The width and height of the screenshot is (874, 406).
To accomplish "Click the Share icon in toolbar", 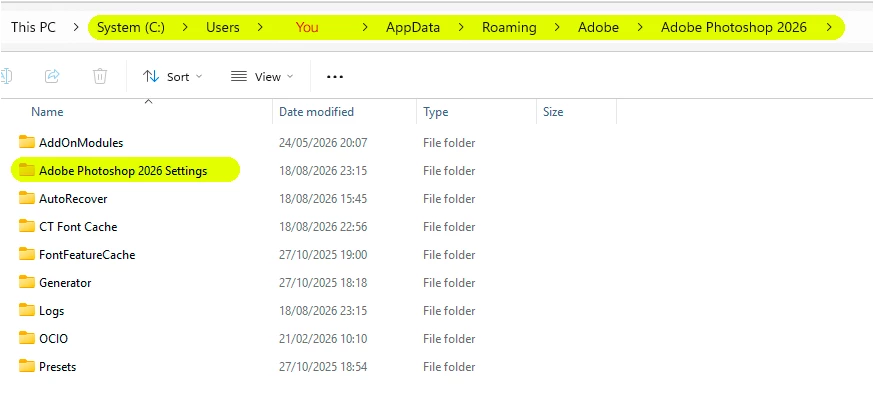I will point(52,76).
